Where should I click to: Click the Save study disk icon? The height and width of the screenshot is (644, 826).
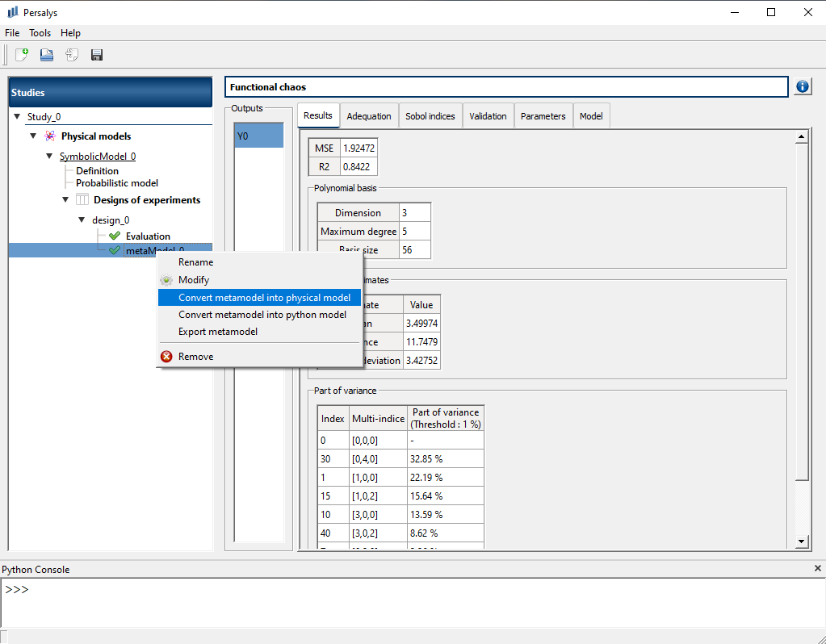(97, 55)
